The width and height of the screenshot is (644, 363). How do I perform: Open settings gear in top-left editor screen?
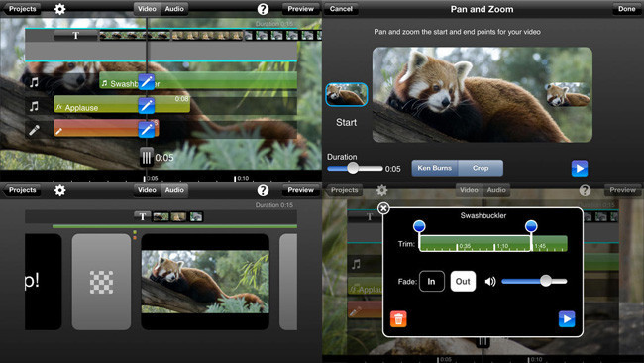pyautogui.click(x=60, y=9)
